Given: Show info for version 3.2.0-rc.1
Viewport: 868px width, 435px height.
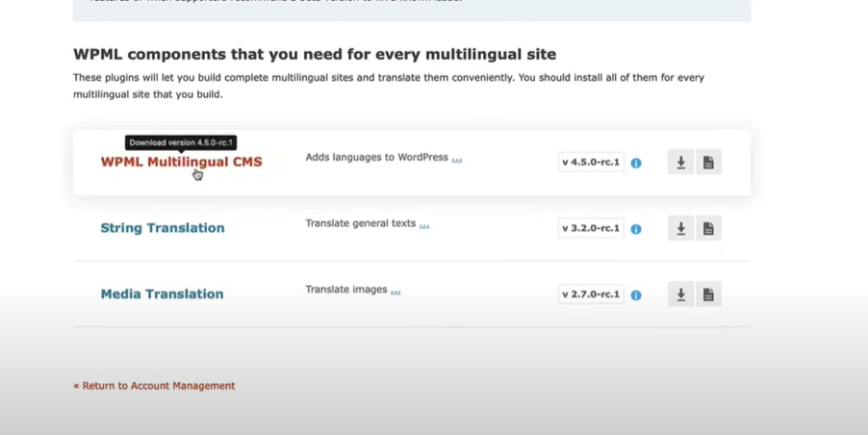Looking at the screenshot, I should tap(636, 229).
